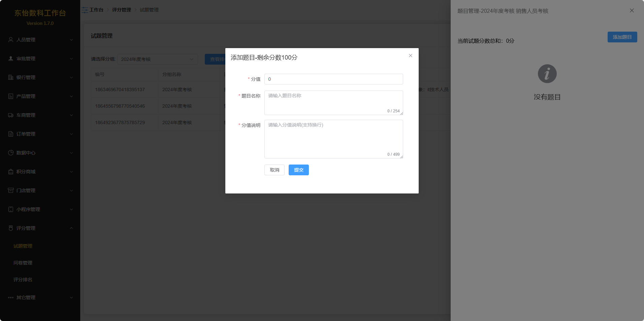The image size is (644, 321).
Task: Close the 添加题目 dialog
Action: (x=410, y=56)
